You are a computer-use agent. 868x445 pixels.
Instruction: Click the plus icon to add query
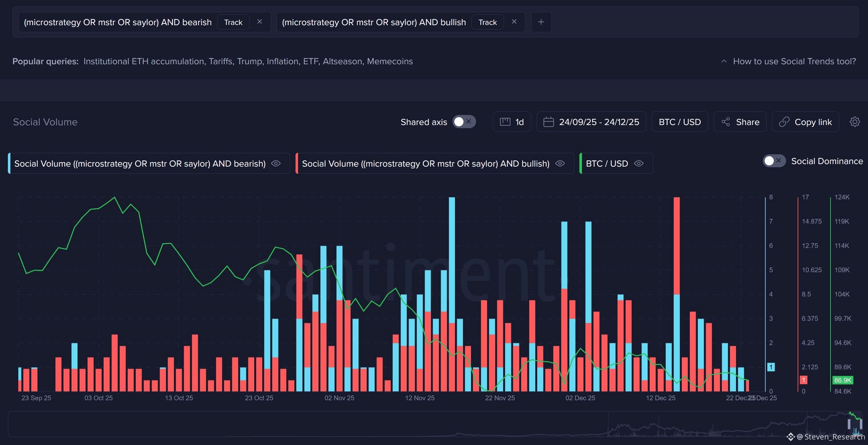pos(541,22)
